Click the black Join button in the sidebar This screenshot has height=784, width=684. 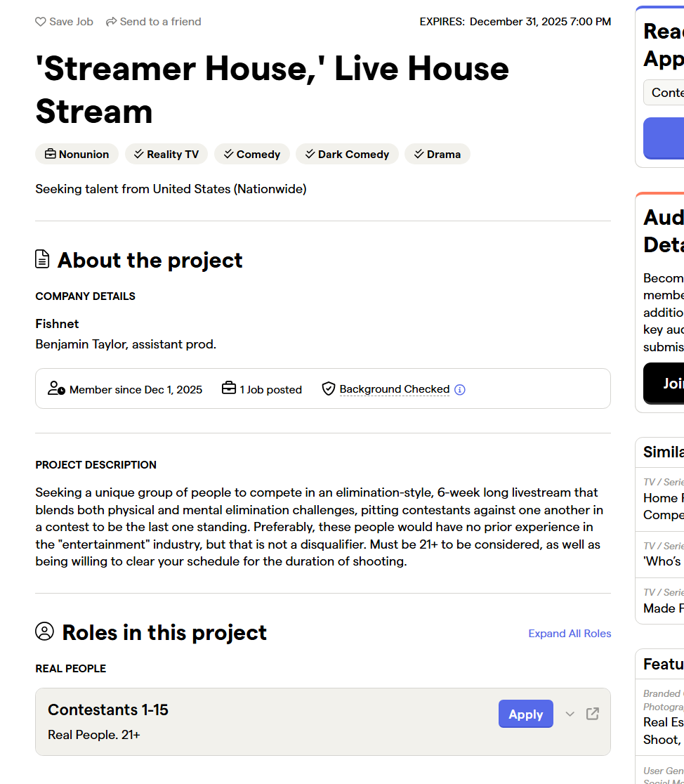coord(664,384)
